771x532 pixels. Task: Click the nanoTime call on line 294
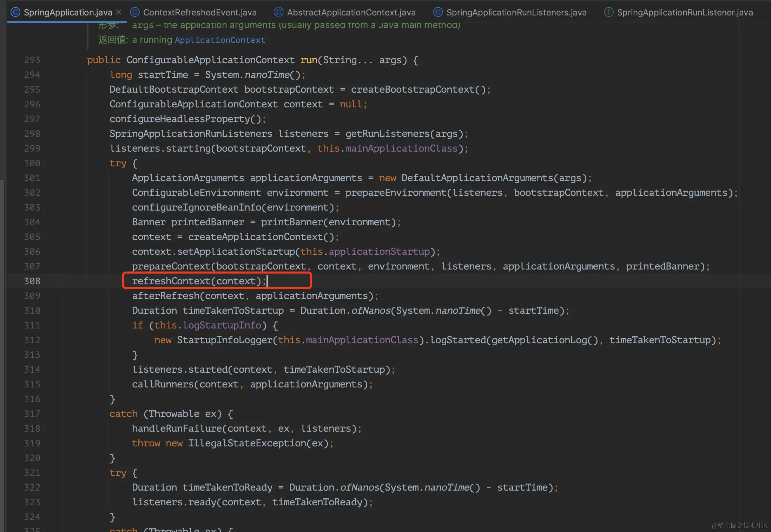(267, 75)
